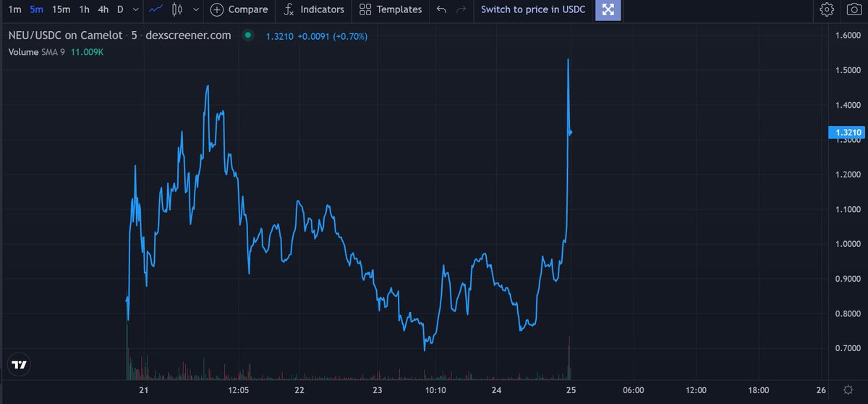Click the NEU/USDC on Camelot symbol title
The image size is (868, 404).
click(65, 35)
